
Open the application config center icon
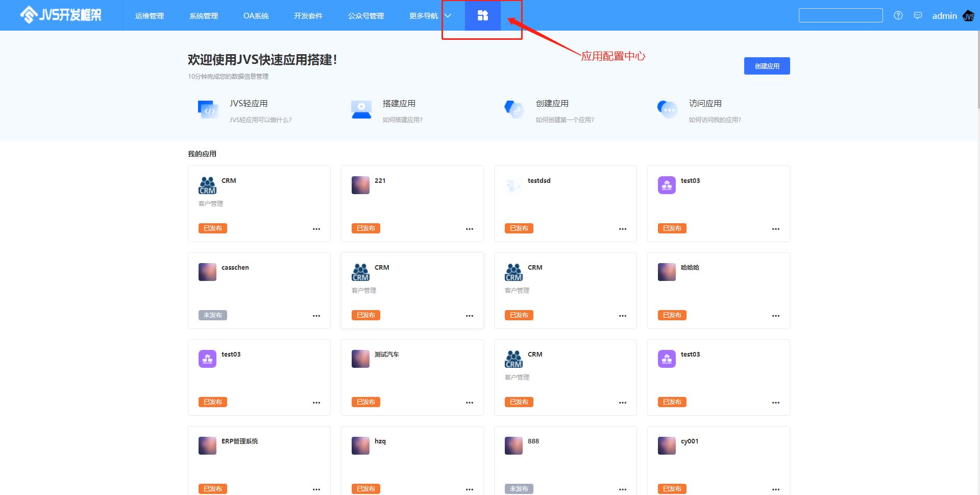[483, 15]
